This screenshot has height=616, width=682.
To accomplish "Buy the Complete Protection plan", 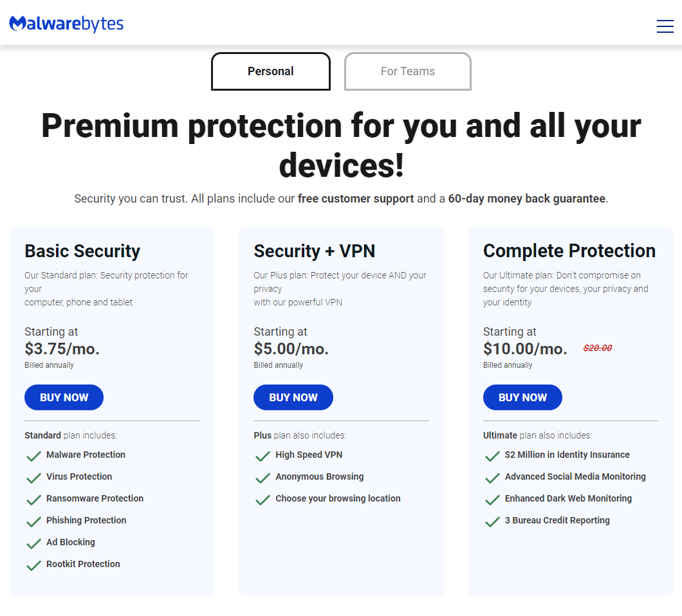I will coord(522,397).
